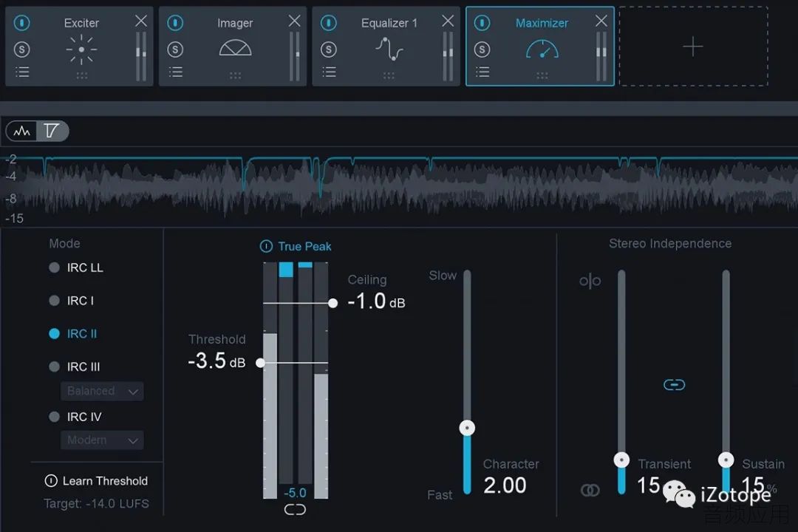Click the Imager fan-shaped module icon
798x532 pixels.
pyautogui.click(x=235, y=48)
